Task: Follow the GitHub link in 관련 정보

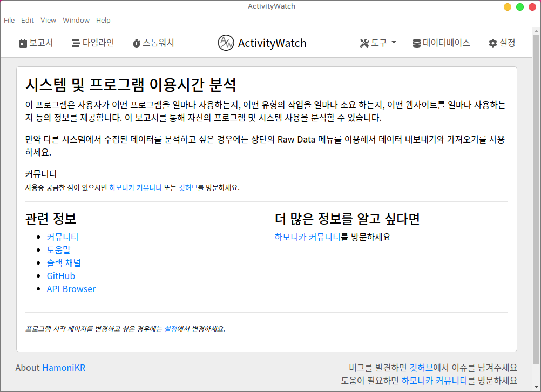Action: pyautogui.click(x=61, y=276)
